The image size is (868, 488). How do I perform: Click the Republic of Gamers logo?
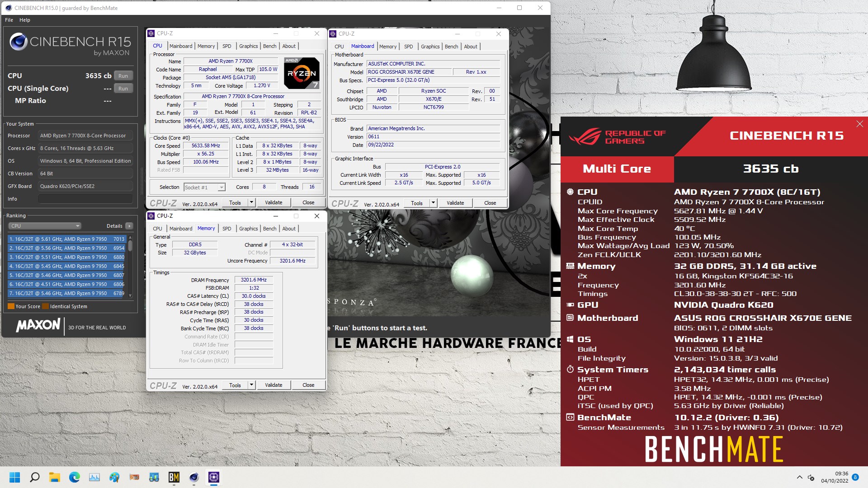[617, 136]
